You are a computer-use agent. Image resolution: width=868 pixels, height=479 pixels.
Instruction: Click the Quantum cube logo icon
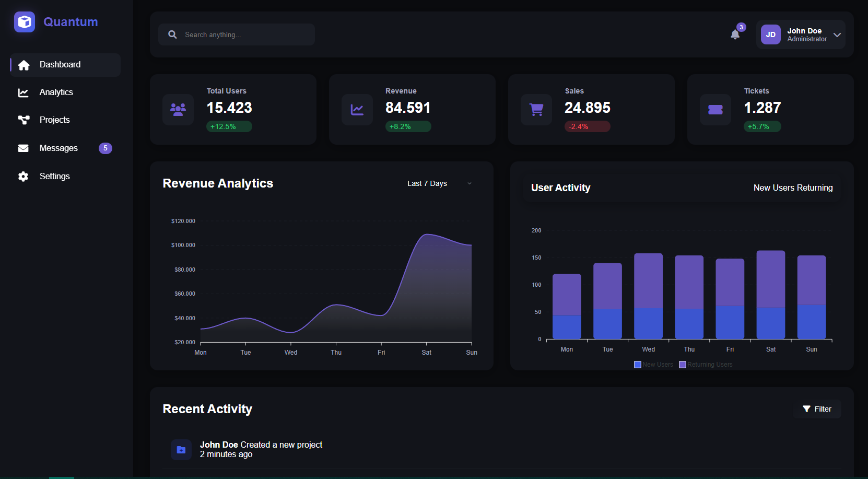coord(25,22)
